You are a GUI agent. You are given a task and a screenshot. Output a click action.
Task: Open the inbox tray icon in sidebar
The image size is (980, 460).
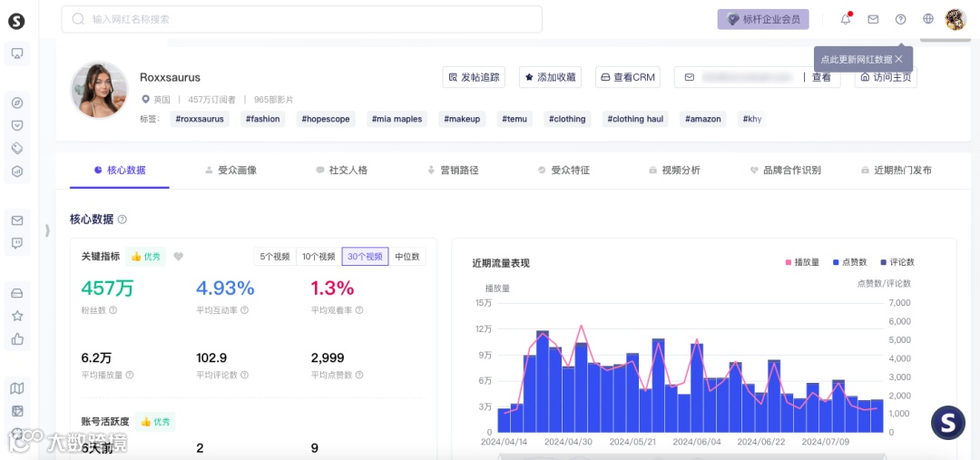click(17, 293)
